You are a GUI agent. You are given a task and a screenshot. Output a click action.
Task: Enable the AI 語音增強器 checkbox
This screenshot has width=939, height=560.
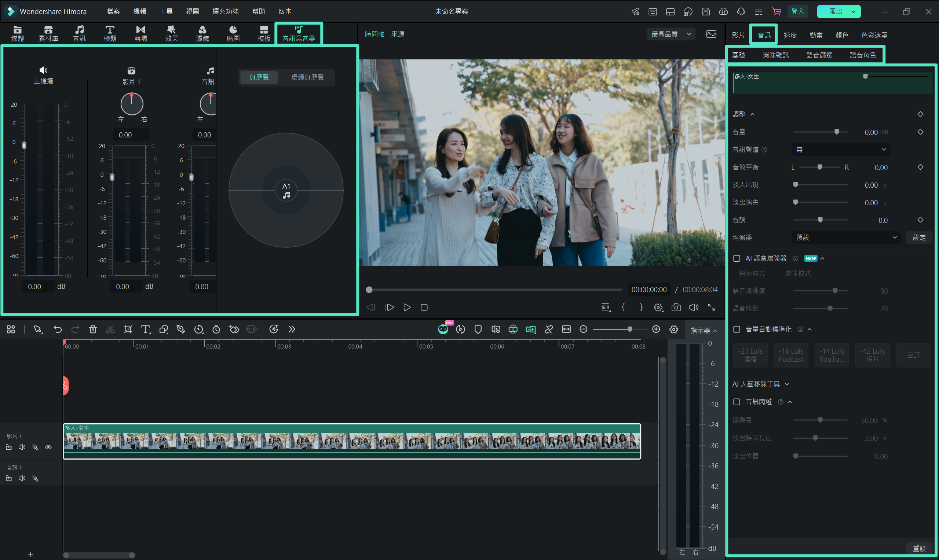[737, 258]
